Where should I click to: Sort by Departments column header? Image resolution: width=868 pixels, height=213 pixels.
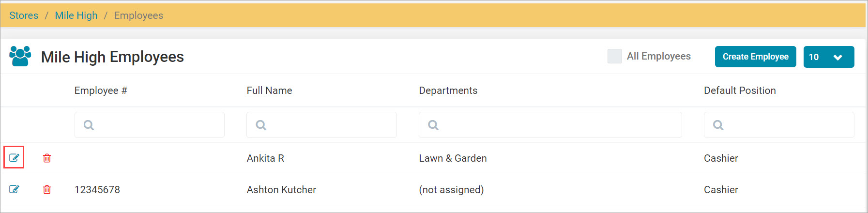448,91
